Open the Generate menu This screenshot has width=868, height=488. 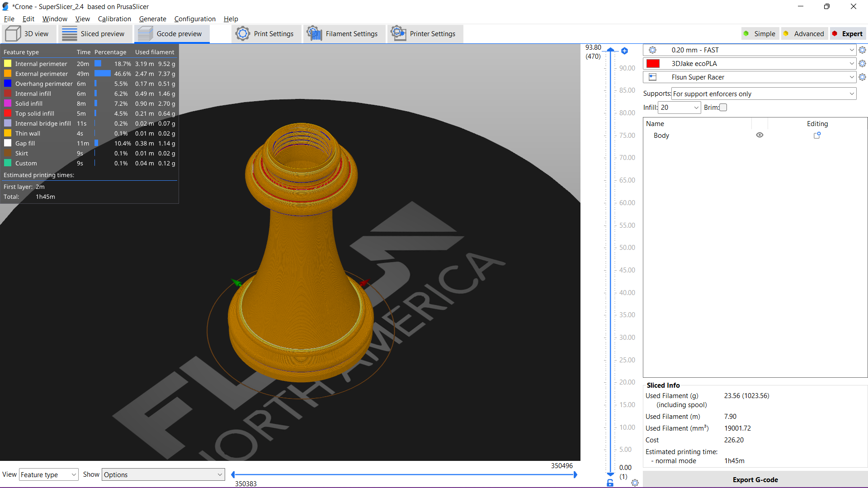(x=152, y=19)
